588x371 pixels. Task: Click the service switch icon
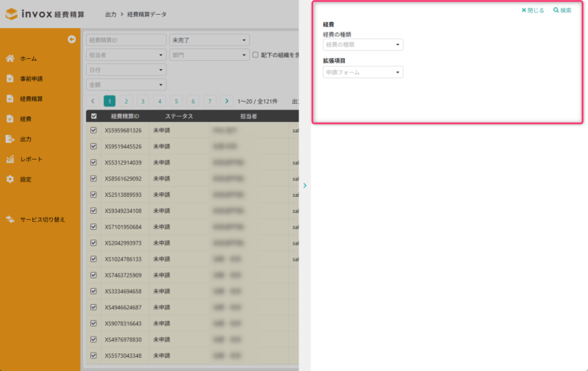pyautogui.click(x=10, y=220)
